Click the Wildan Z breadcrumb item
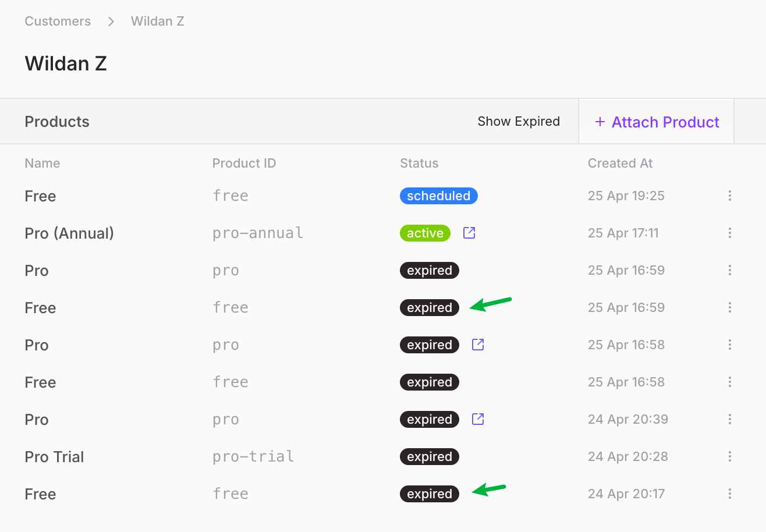The image size is (766, 532). point(157,22)
